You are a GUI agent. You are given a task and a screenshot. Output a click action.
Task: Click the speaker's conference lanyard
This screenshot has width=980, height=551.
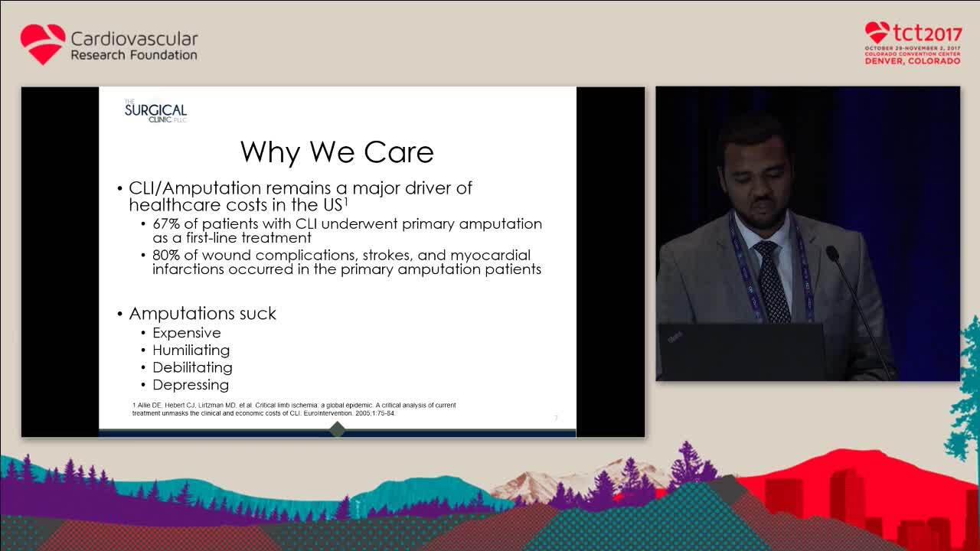click(x=738, y=268)
